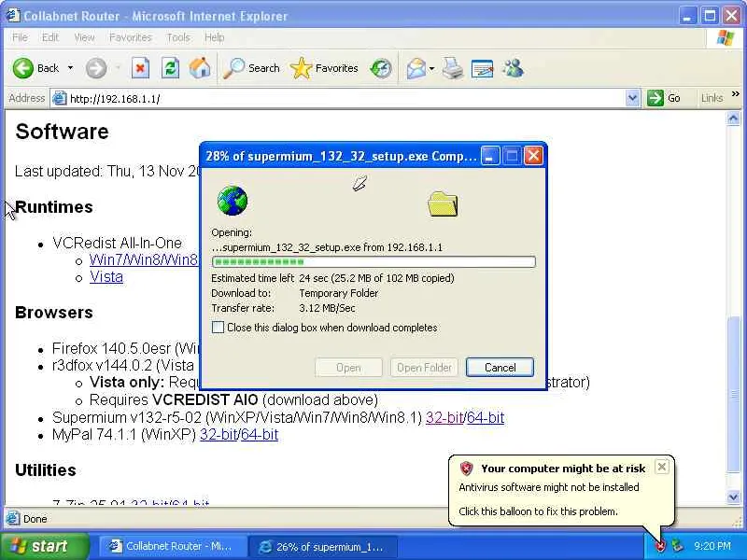Screen dimensions: 747x560
Task: Click the Done status bar text
Action: [x=35, y=519]
